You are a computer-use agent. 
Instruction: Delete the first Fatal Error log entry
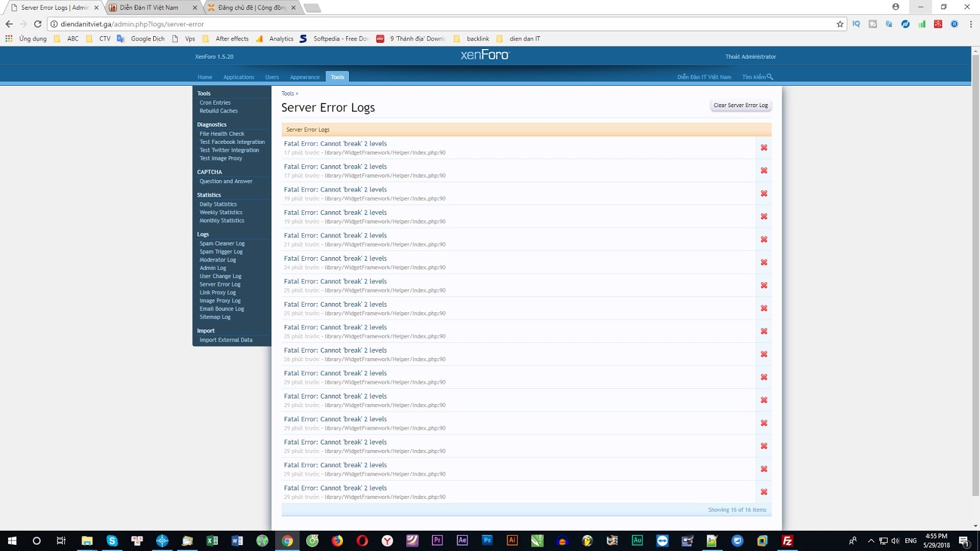[764, 148]
